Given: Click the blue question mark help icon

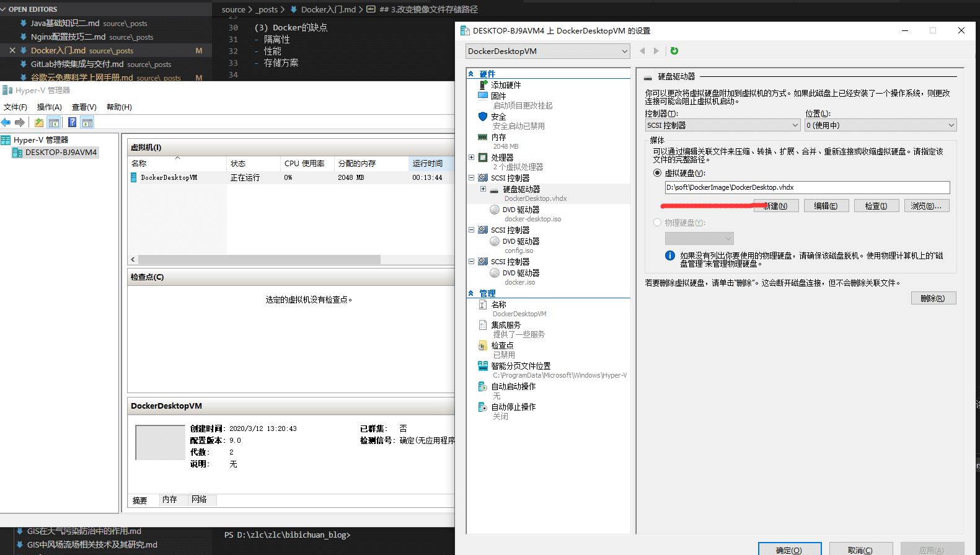Looking at the screenshot, I should (x=72, y=122).
